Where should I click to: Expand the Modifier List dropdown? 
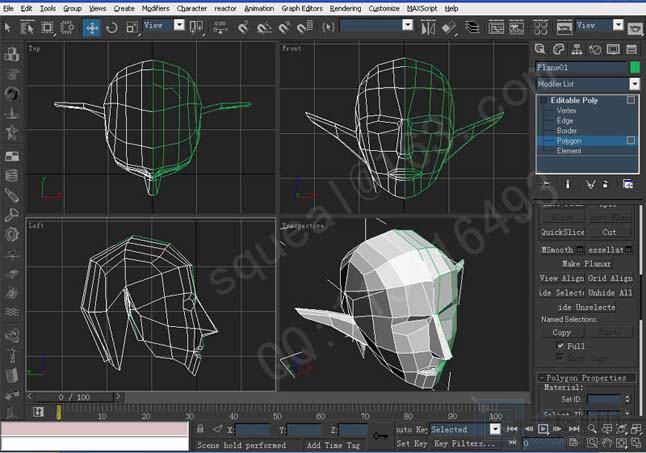(634, 84)
